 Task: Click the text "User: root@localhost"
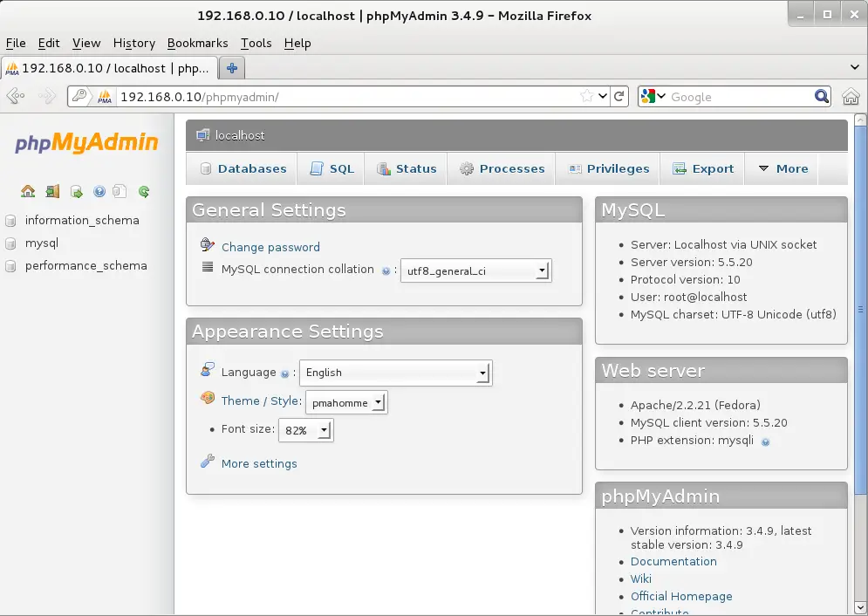[688, 298]
